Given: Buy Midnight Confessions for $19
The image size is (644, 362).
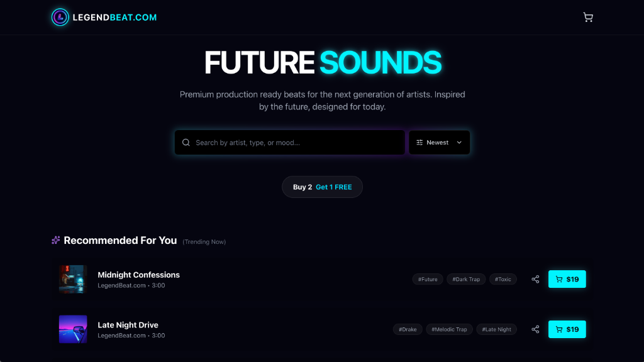Looking at the screenshot, I should [x=567, y=279].
